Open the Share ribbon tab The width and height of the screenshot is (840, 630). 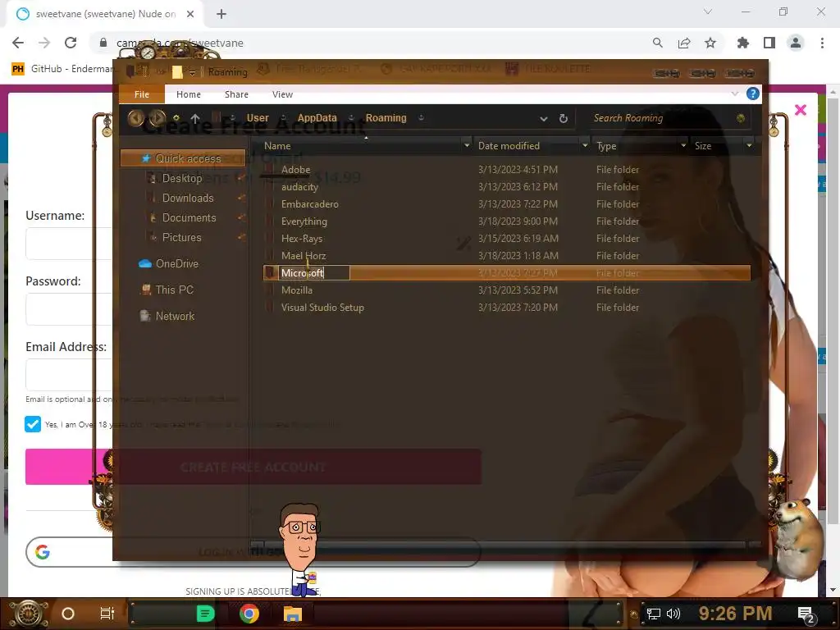tap(236, 94)
